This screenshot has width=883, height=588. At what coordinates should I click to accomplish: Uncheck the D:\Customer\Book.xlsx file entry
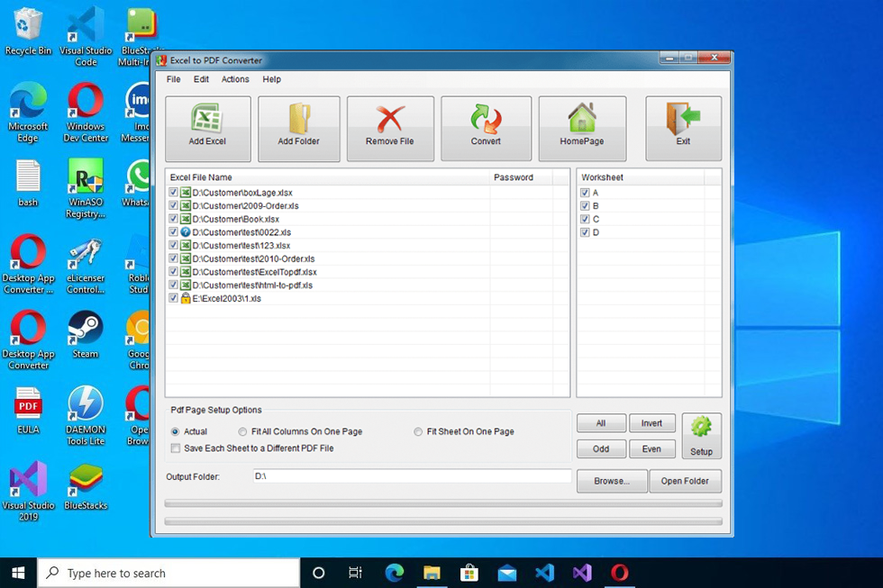[172, 218]
